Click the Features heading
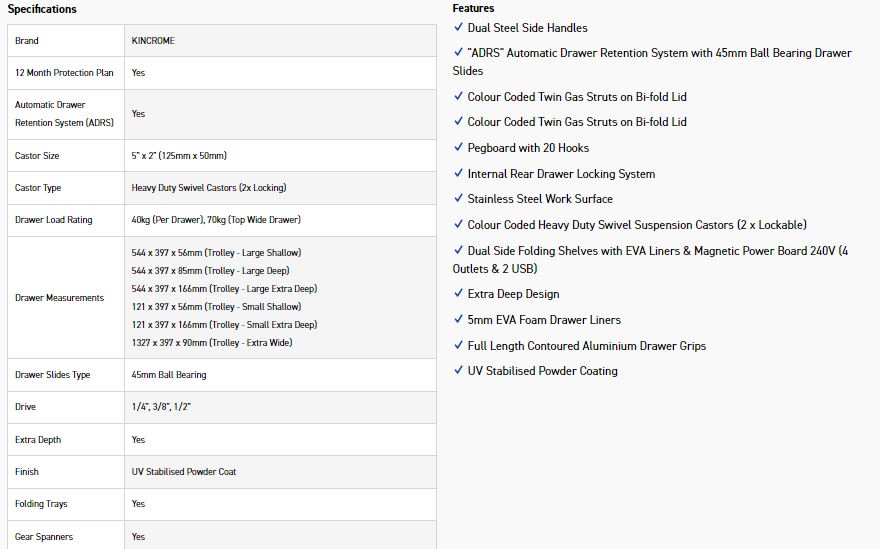This screenshot has width=880, height=549. coord(473,8)
